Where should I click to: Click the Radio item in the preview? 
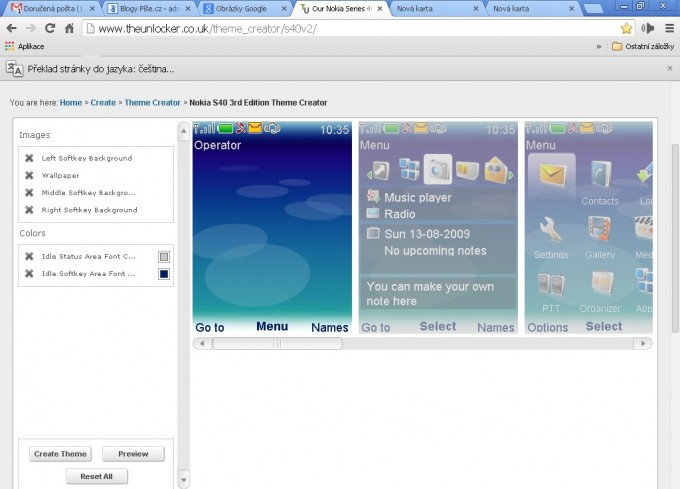[391, 214]
